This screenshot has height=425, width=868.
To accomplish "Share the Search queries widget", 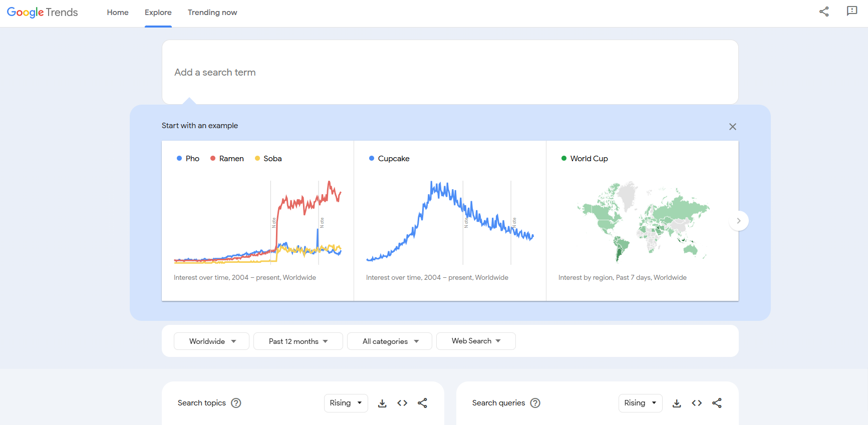I will (x=717, y=403).
